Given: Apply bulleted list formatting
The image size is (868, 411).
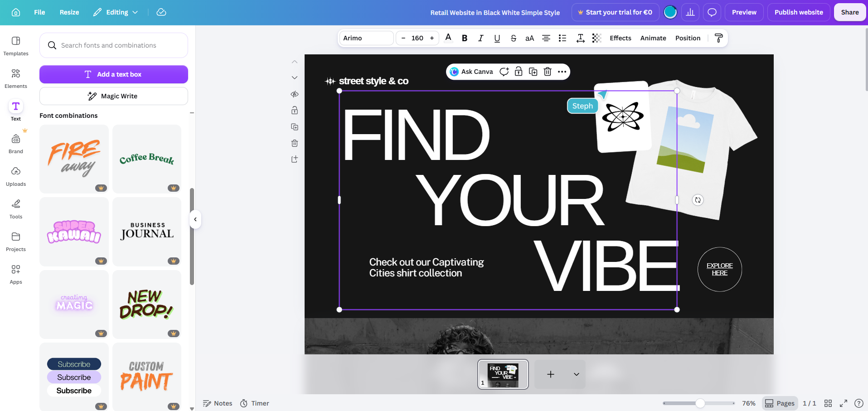Looking at the screenshot, I should click(563, 38).
